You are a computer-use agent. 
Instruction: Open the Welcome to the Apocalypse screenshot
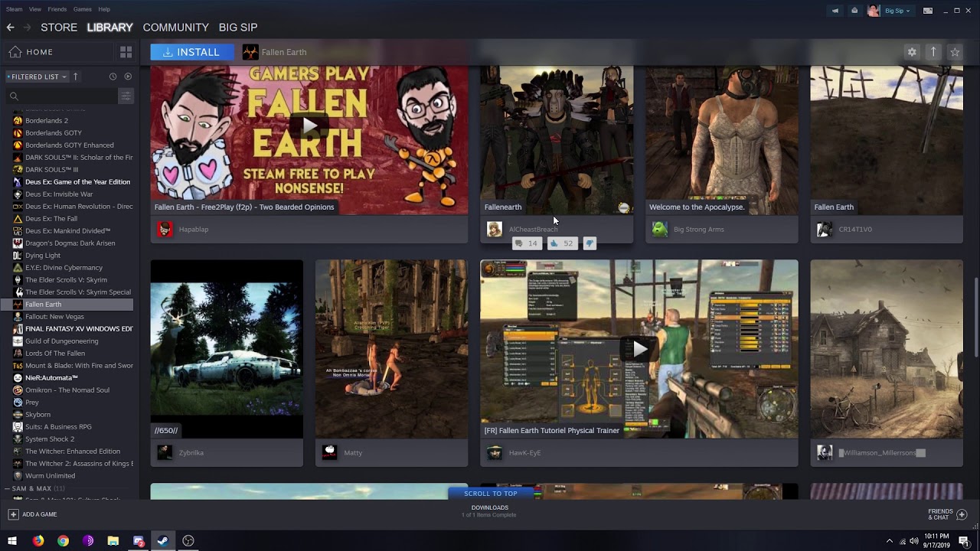click(722, 140)
